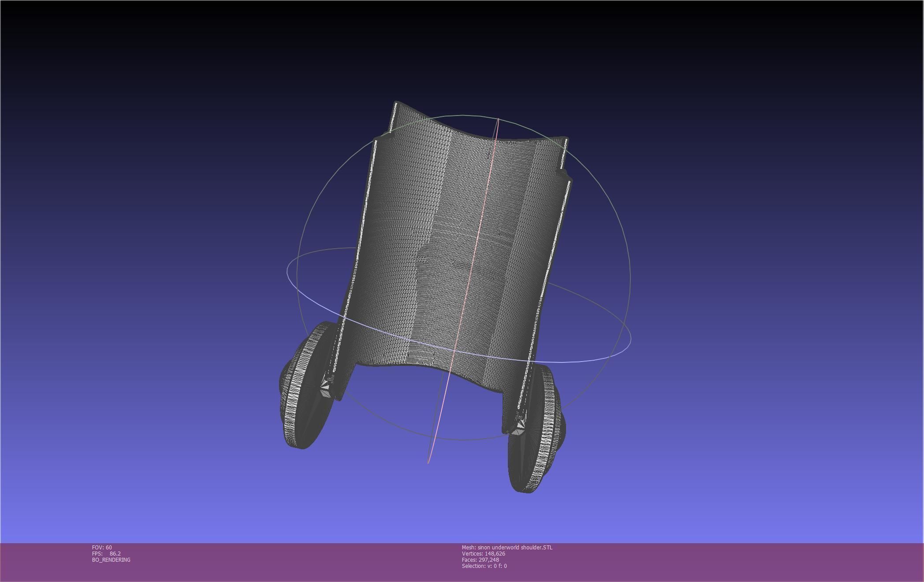924x582 pixels.
Task: Click the FPS: 86.2 readout
Action: click(x=106, y=553)
